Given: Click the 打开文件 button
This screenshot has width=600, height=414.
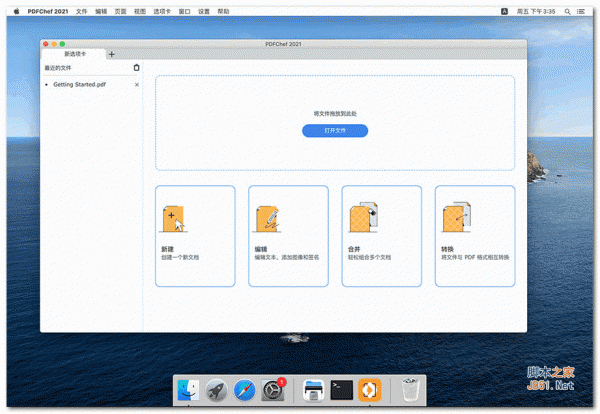Looking at the screenshot, I should pyautogui.click(x=335, y=130).
